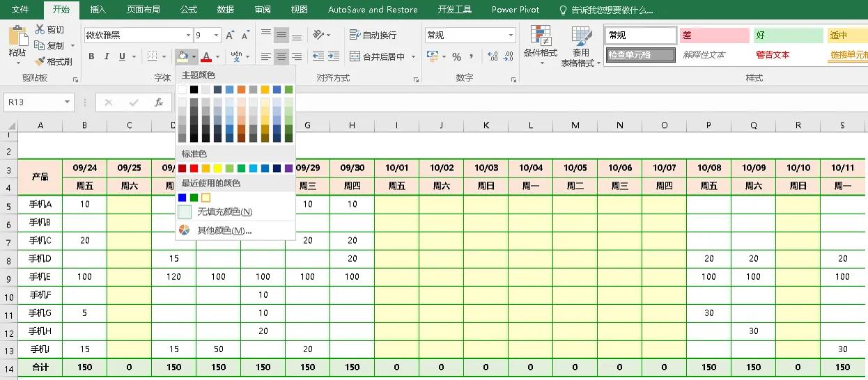Open the font name dropdown 微软雅黑
The width and height of the screenshot is (868, 380).
click(188, 35)
